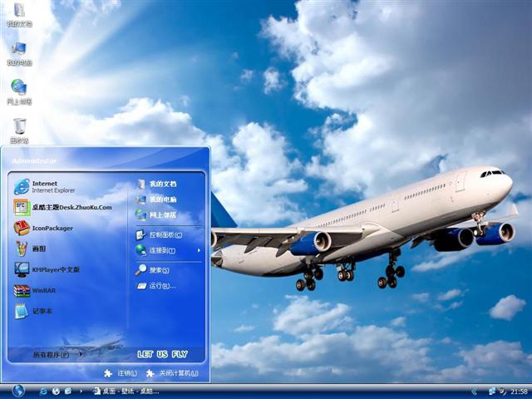The height and width of the screenshot is (399, 532).
Task: Open the Run (运行) dialog
Action: click(x=156, y=286)
